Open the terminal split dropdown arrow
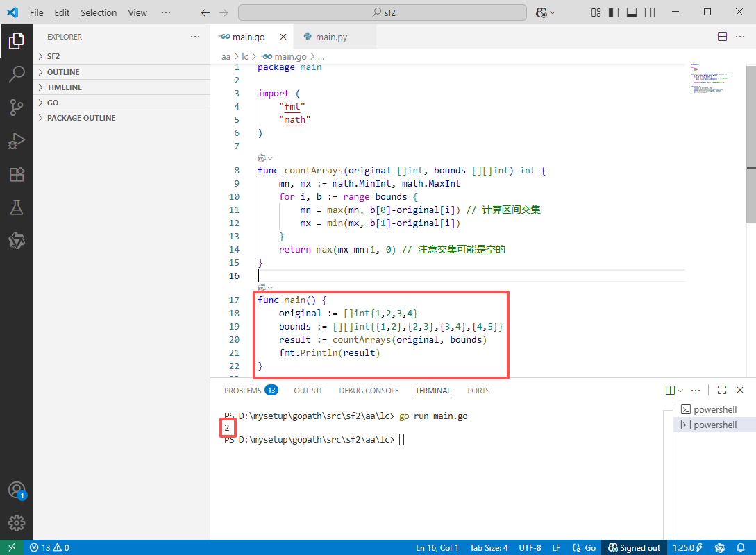Screen dimensions: 756x555 680,390
